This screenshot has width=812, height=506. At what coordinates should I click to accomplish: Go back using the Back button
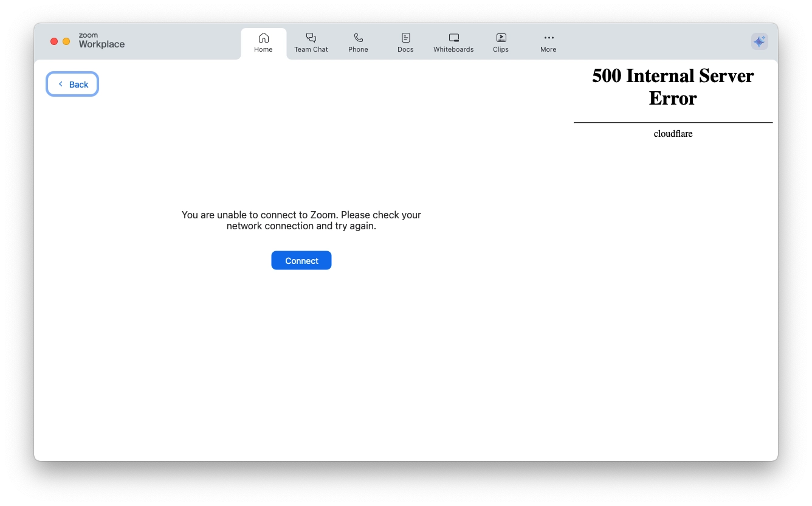click(72, 84)
